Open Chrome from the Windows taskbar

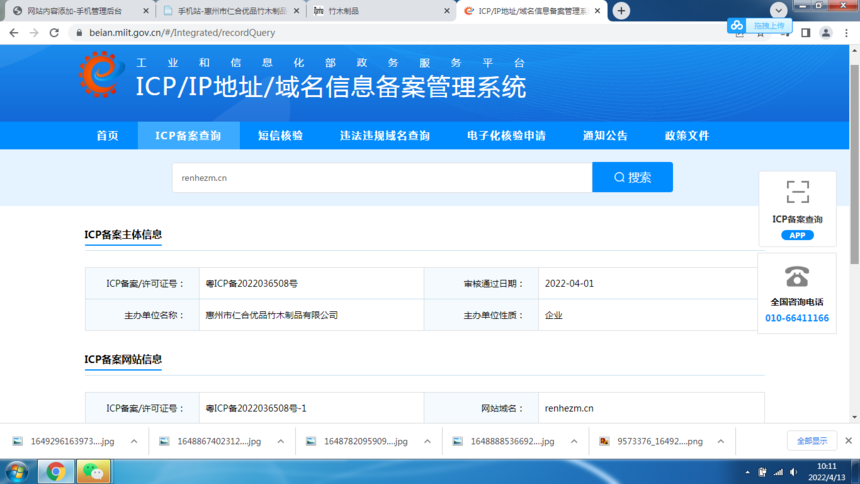click(56, 471)
